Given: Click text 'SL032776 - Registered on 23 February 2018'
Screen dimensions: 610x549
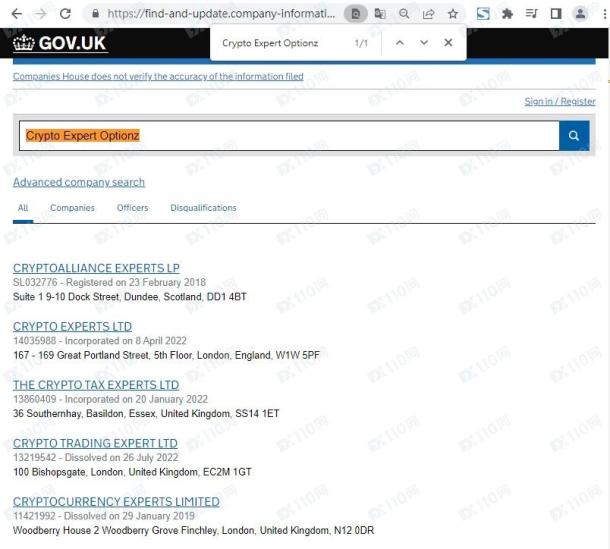Looking at the screenshot, I should 109,282.
